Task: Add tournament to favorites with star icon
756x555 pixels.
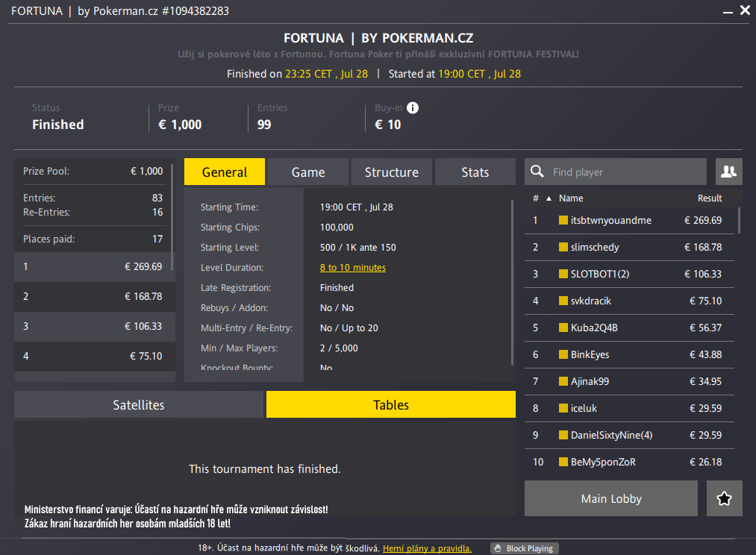Action: (x=724, y=498)
